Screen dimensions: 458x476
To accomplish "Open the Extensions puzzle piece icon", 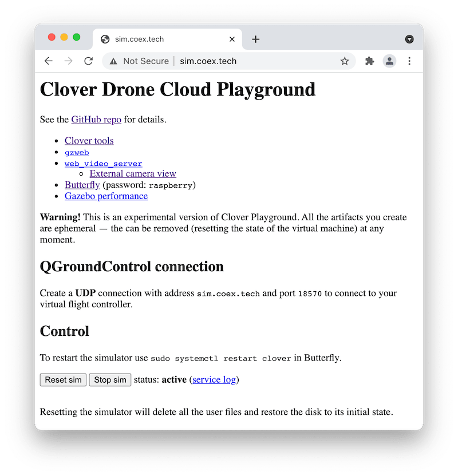I will (x=369, y=61).
